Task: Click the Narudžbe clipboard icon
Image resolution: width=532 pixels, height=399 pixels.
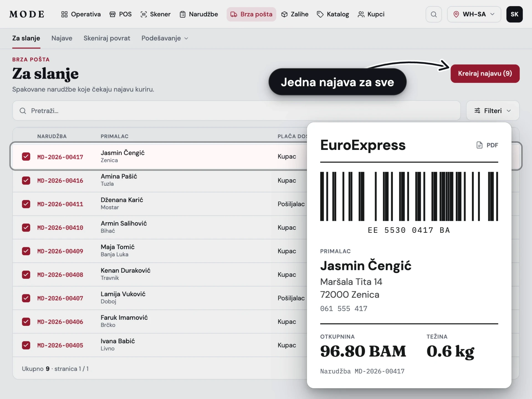Action: coord(182,14)
